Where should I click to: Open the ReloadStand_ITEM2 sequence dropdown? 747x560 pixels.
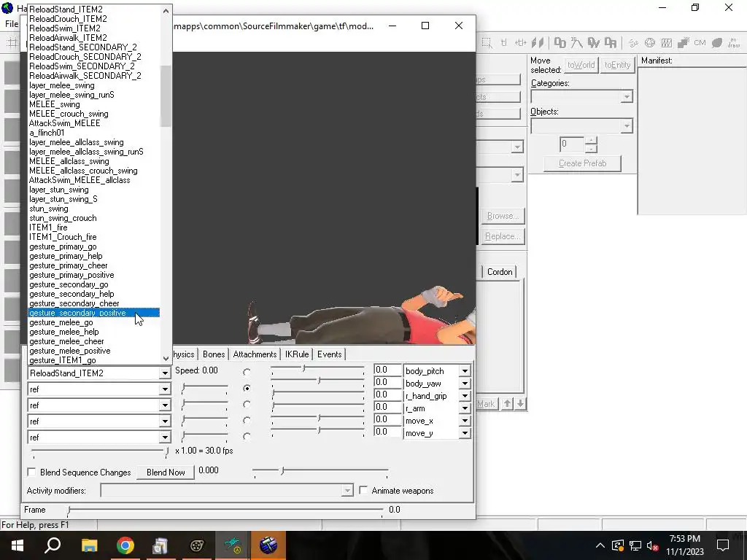pyautogui.click(x=165, y=373)
